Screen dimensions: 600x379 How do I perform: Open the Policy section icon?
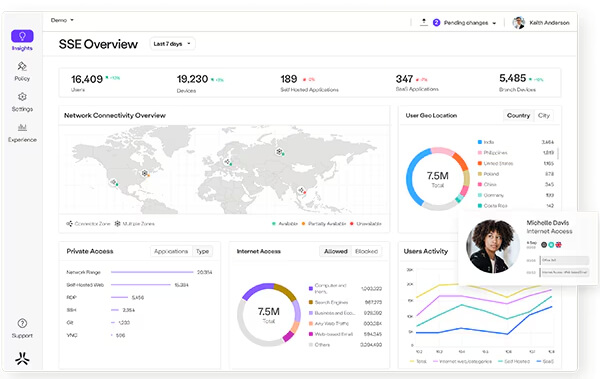(22, 66)
